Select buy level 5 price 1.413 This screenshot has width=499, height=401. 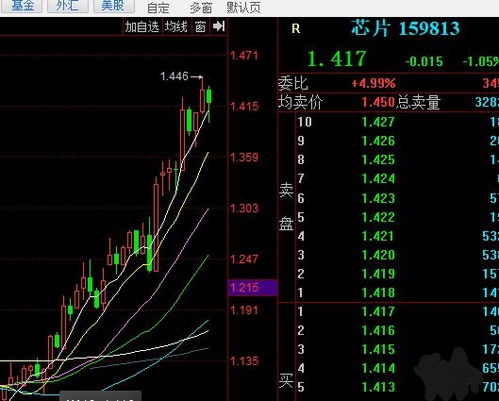pyautogui.click(x=378, y=387)
